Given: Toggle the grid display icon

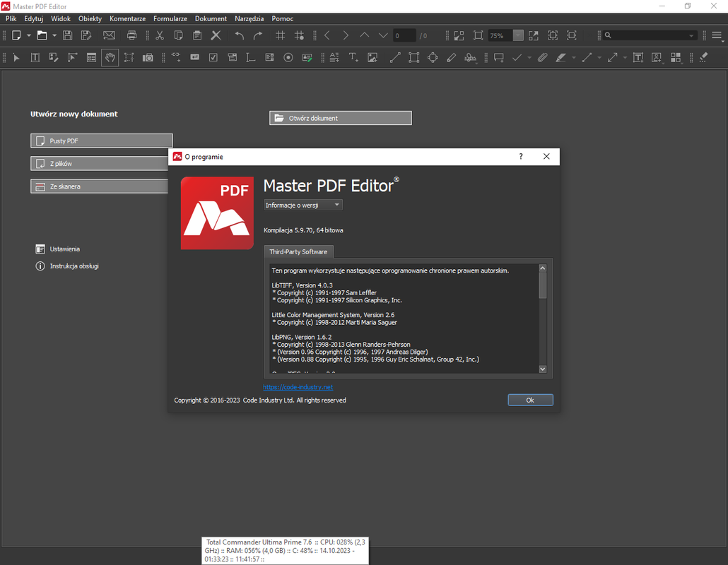Looking at the screenshot, I should click(x=281, y=35).
